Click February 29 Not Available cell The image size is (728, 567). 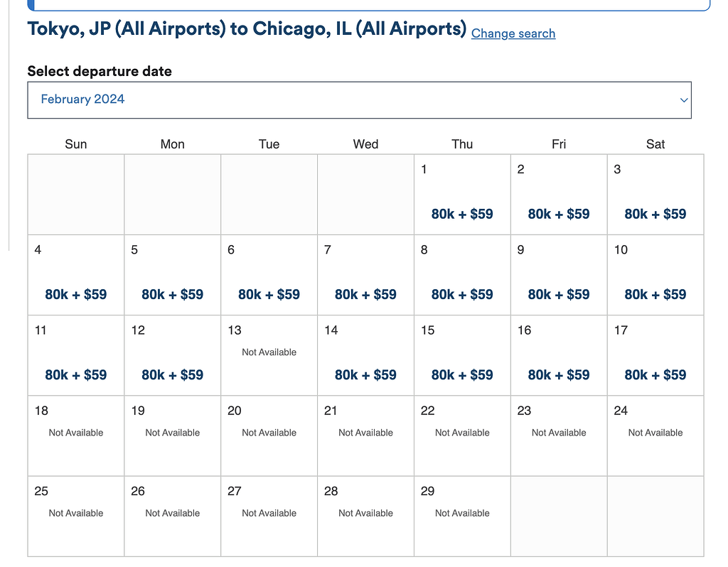pyautogui.click(x=462, y=513)
